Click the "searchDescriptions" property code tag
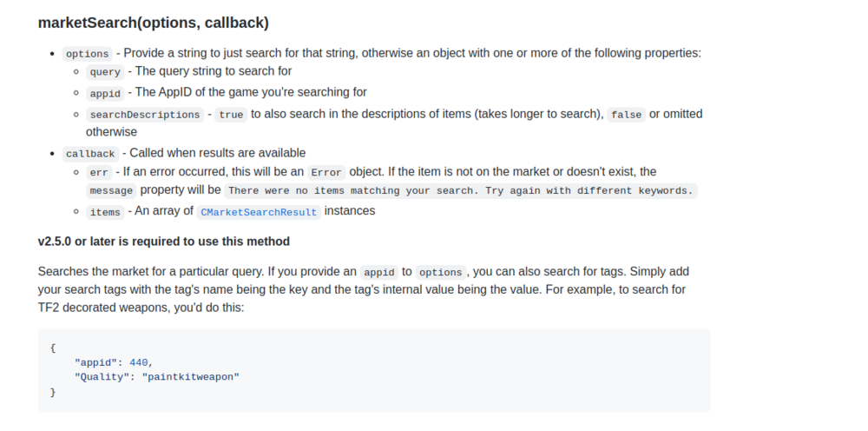868x431 pixels. pyautogui.click(x=144, y=115)
